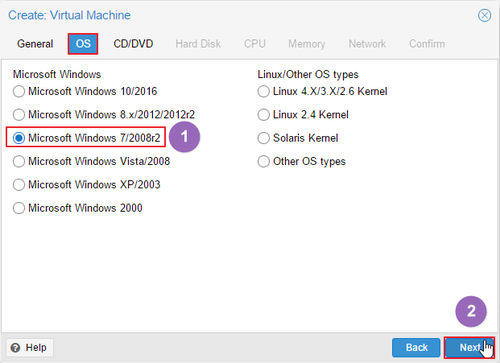Choose Linux 2.4 Kernel radio button

click(x=263, y=115)
